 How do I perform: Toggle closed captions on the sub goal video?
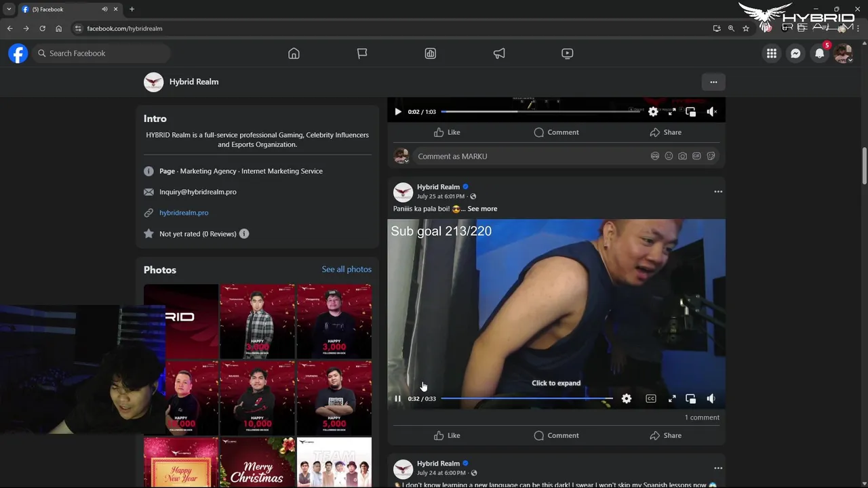pyautogui.click(x=651, y=399)
